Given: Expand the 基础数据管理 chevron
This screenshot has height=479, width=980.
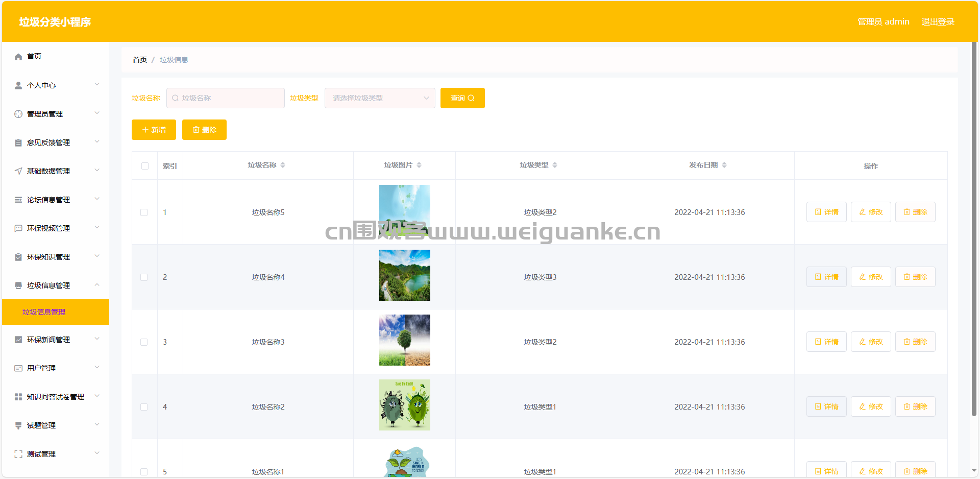Looking at the screenshot, I should pyautogui.click(x=97, y=171).
